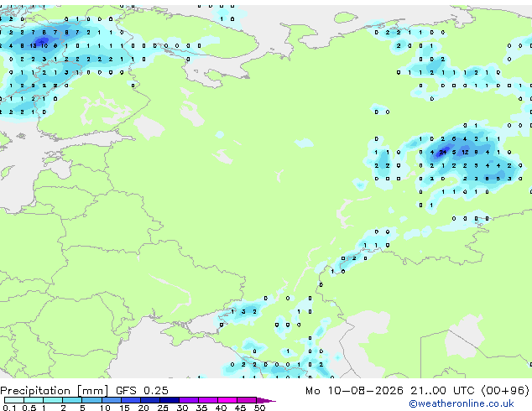Click the 25–30 mm legend swatch
532x411 pixels.
(x=169, y=400)
